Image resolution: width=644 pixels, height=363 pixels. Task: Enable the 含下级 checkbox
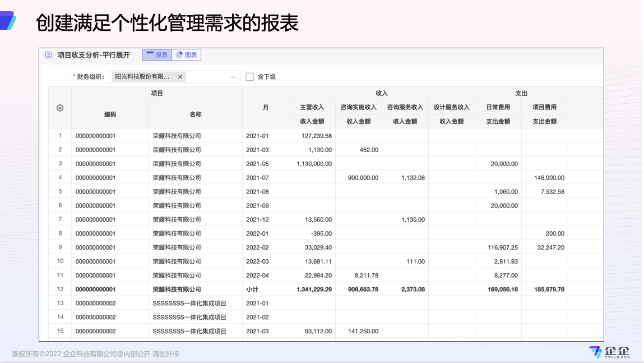pyautogui.click(x=250, y=77)
